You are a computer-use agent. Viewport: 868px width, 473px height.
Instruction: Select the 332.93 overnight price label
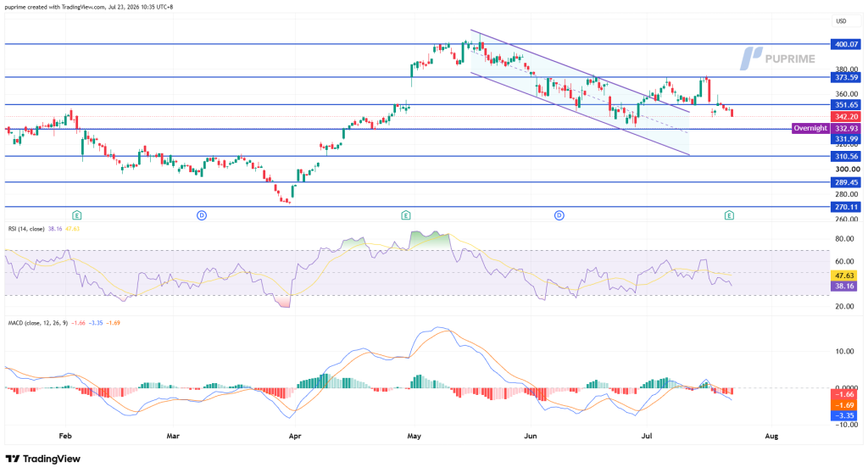pos(846,128)
